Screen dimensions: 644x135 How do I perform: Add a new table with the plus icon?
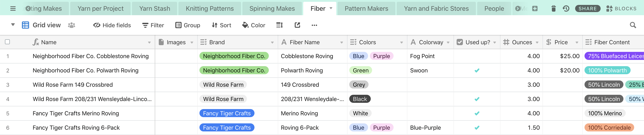(535, 8)
